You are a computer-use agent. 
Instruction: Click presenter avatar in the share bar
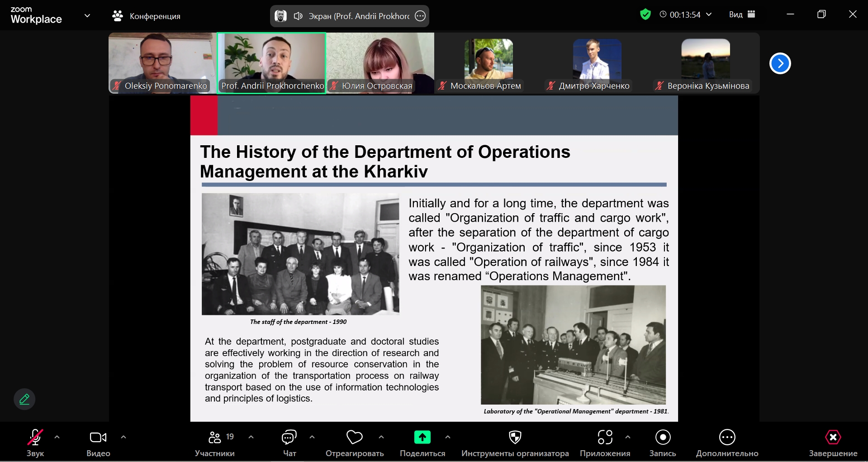(280, 16)
